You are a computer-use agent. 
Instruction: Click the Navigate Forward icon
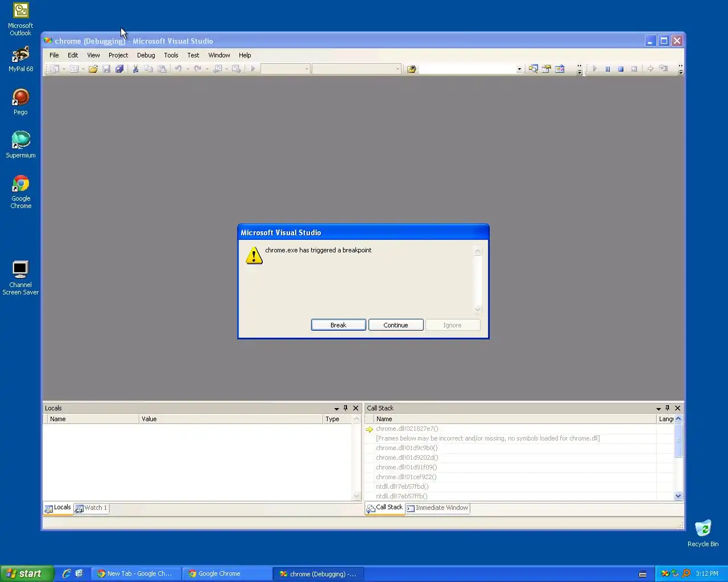236,69
